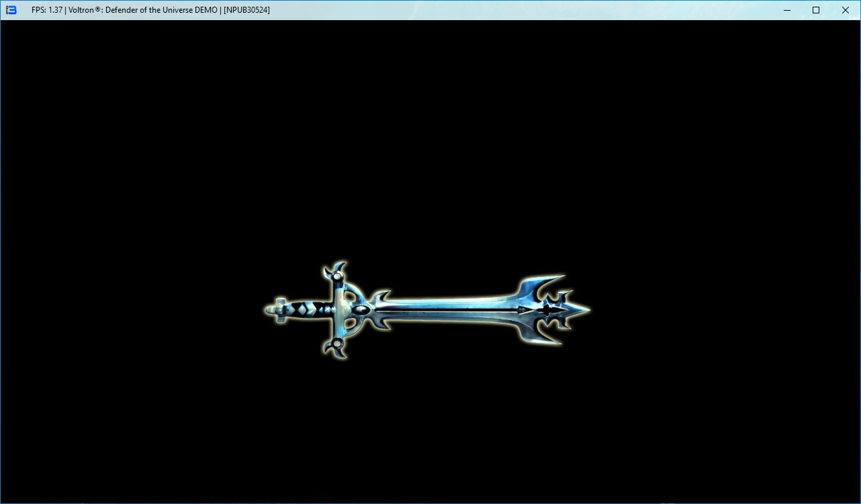Maximize the Voltron game window

[x=816, y=10]
